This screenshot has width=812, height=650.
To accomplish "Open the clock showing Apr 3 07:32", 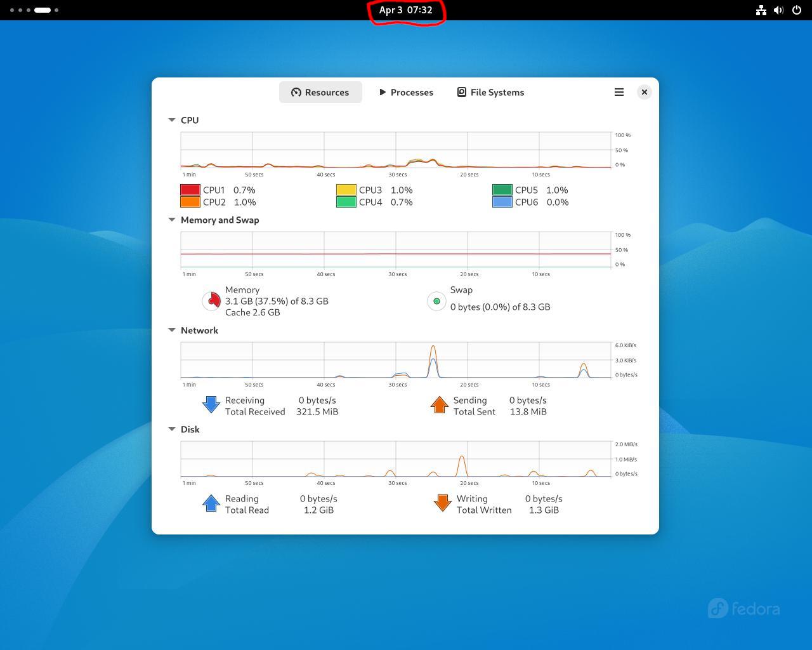I will [x=406, y=10].
